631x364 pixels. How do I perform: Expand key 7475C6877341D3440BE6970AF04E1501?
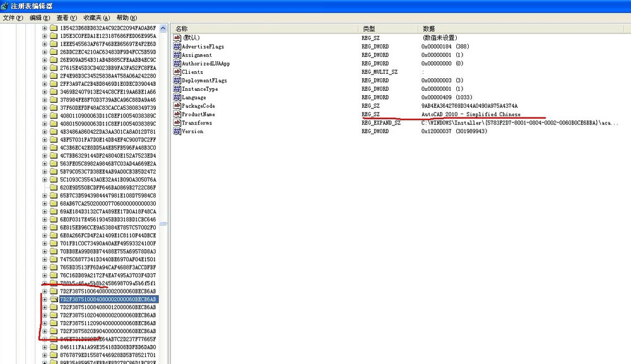(x=45, y=259)
